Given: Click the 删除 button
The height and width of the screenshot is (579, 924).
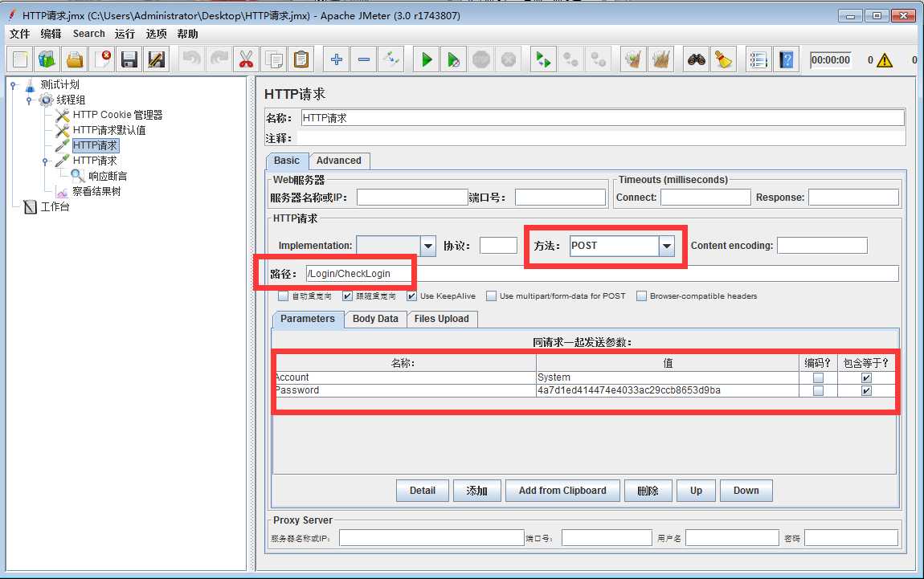Looking at the screenshot, I should click(x=648, y=490).
